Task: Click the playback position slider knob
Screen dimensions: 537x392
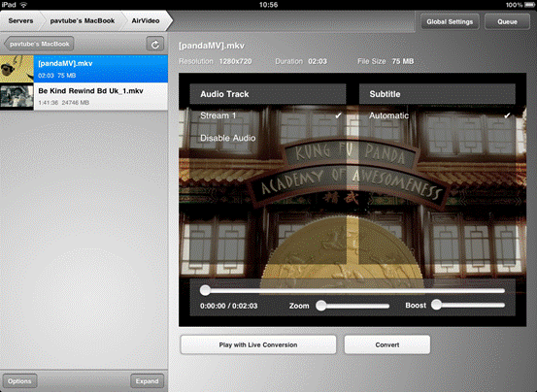Action: click(205, 290)
